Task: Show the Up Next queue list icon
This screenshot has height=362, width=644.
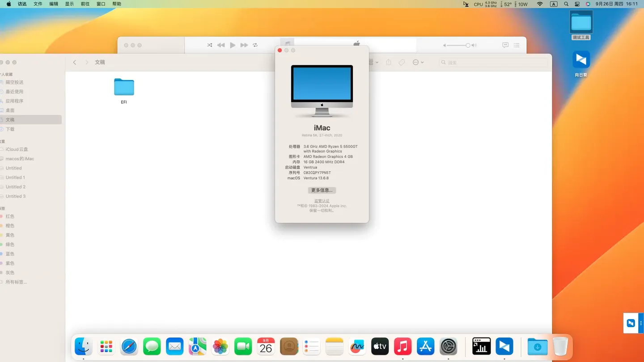Action: (517, 45)
